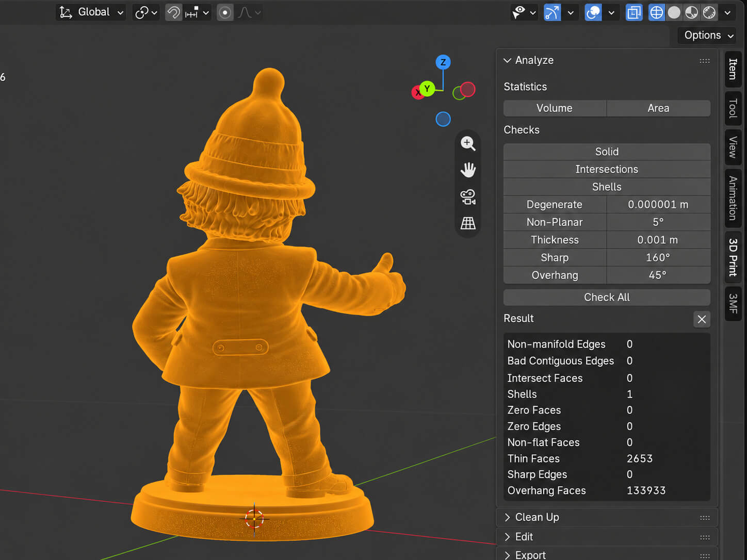
Task: Toggle camera view icon
Action: point(468,196)
